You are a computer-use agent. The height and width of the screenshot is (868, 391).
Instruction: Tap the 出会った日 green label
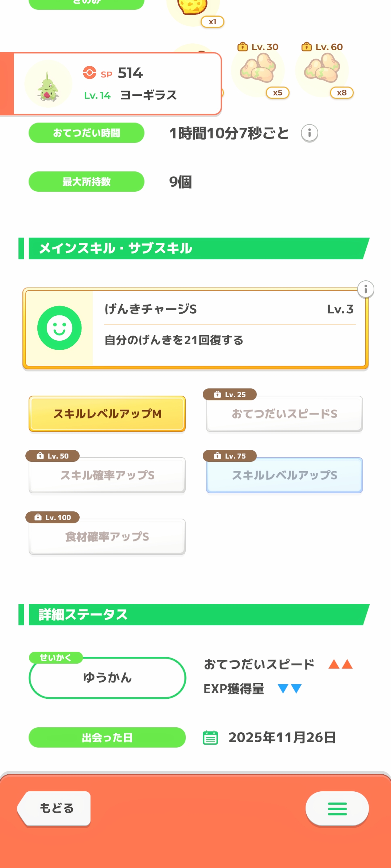point(107,737)
